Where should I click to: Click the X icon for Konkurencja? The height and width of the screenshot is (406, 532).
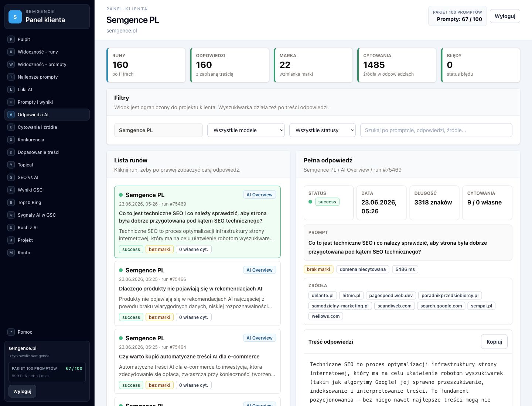(x=11, y=140)
